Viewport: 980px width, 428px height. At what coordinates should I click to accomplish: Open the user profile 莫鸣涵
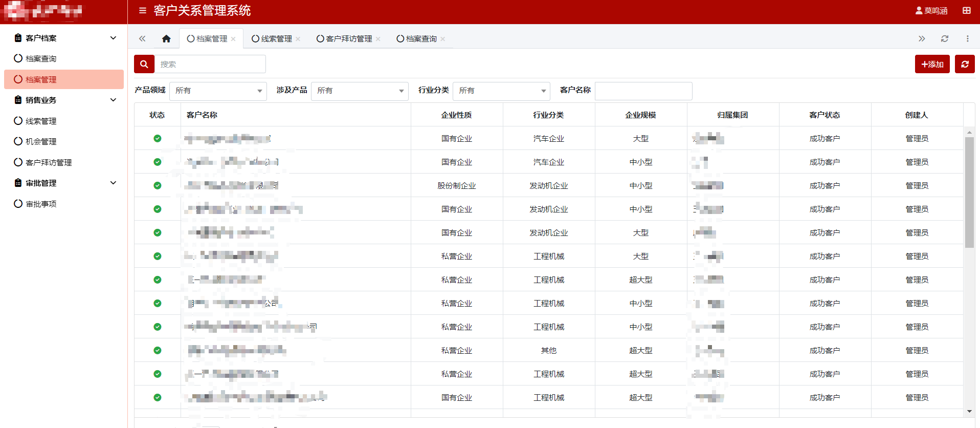point(931,11)
